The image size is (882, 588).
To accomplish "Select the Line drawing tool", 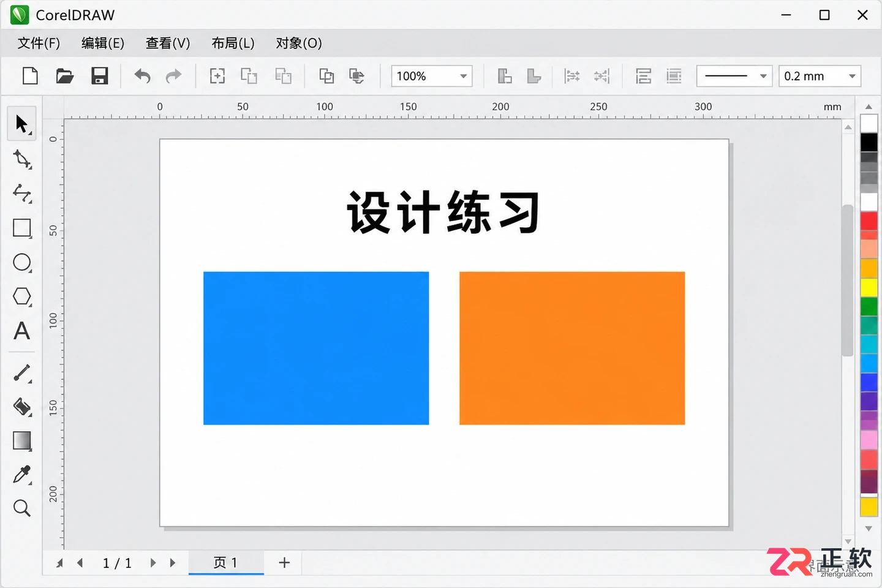I will (22, 372).
